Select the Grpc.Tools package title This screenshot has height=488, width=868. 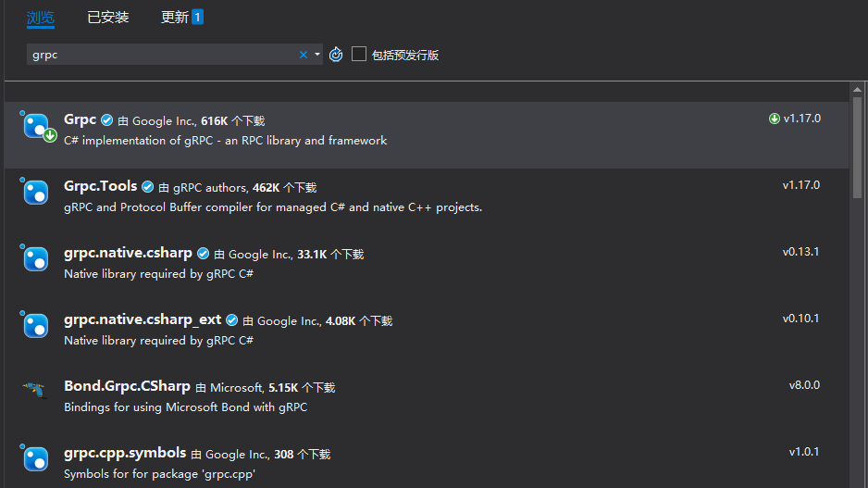pos(100,186)
